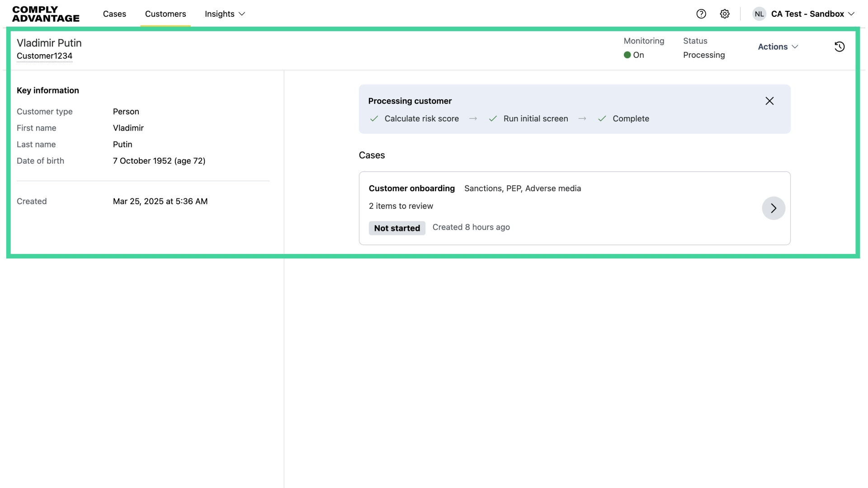The image size is (868, 488).
Task: Click the Customer1234 link
Action: 44,56
